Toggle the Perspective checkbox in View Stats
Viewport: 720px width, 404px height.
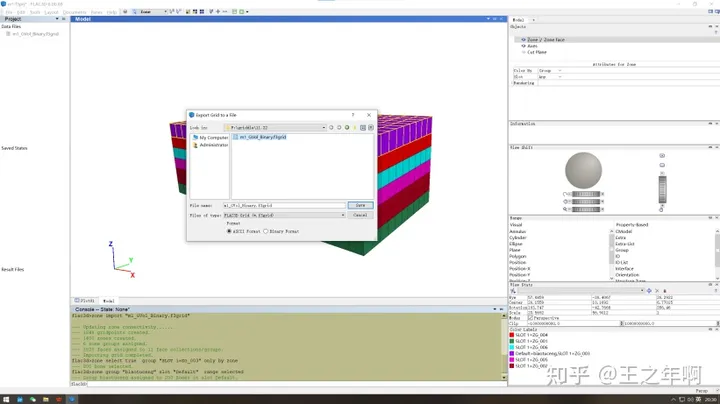pos(530,318)
